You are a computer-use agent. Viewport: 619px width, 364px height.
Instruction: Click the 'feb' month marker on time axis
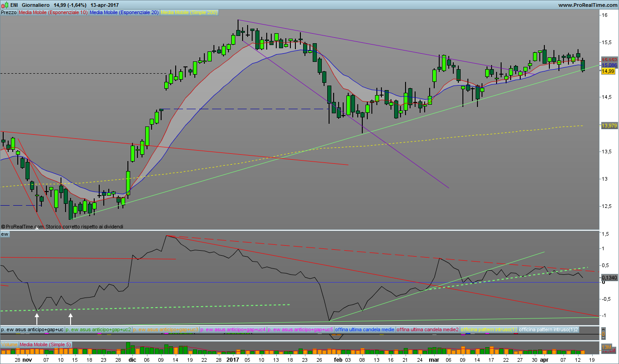(338, 359)
